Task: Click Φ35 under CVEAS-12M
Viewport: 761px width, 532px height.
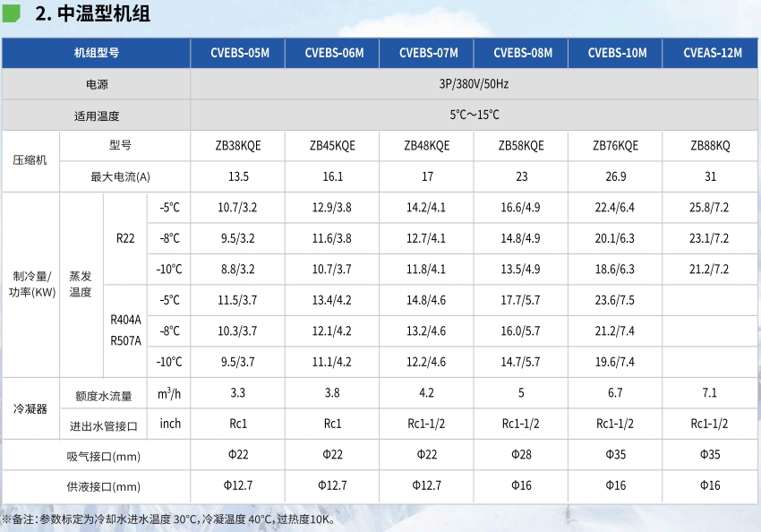Action: click(710, 454)
